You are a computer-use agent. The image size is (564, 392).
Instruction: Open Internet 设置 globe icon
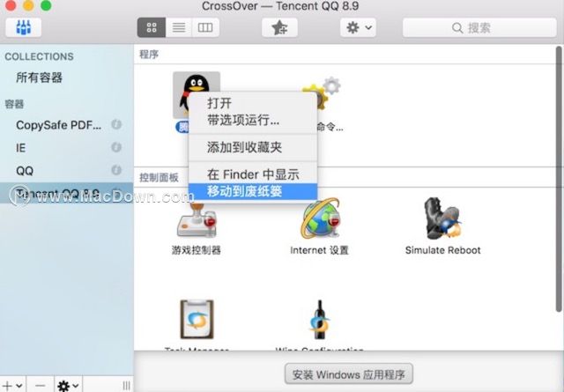pyautogui.click(x=320, y=218)
